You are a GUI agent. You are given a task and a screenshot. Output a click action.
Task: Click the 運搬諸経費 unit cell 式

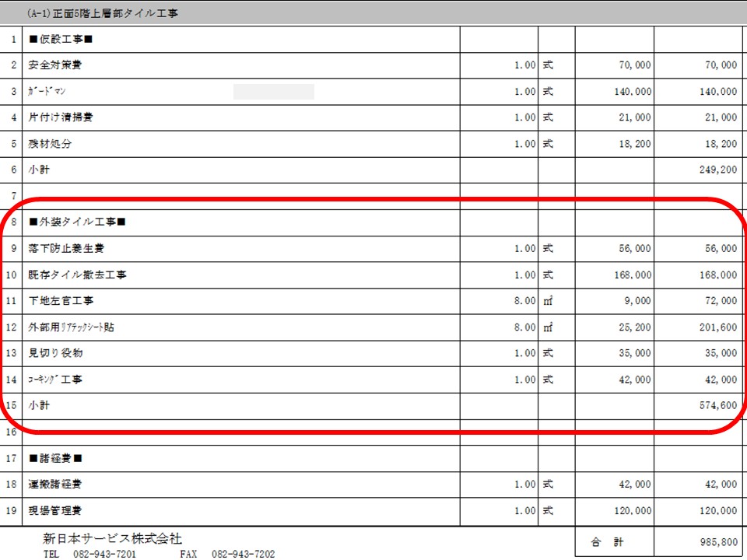(545, 485)
